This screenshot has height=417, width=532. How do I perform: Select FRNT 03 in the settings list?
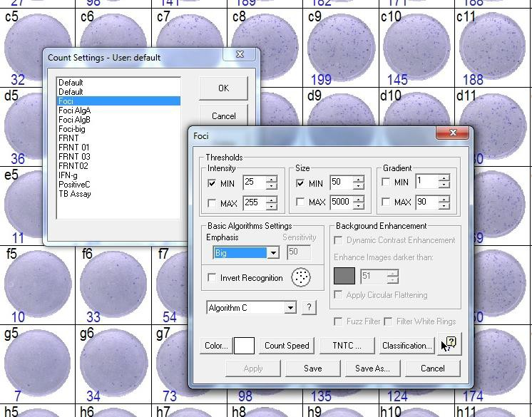tap(74, 157)
